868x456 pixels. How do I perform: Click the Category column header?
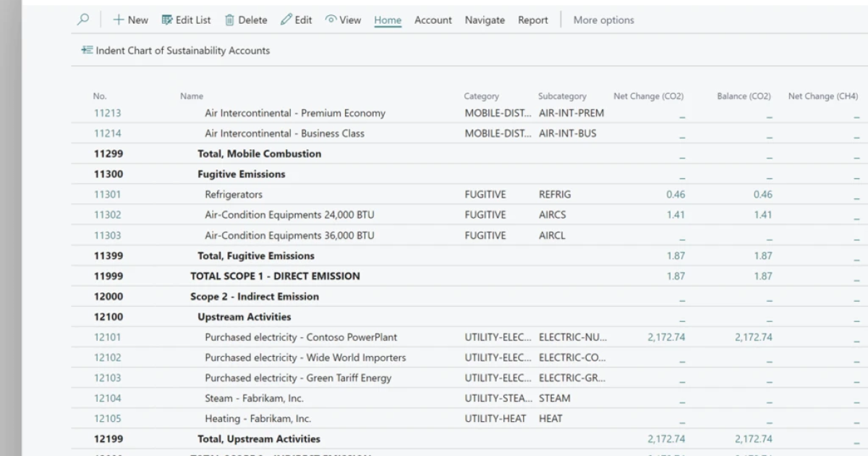point(482,96)
